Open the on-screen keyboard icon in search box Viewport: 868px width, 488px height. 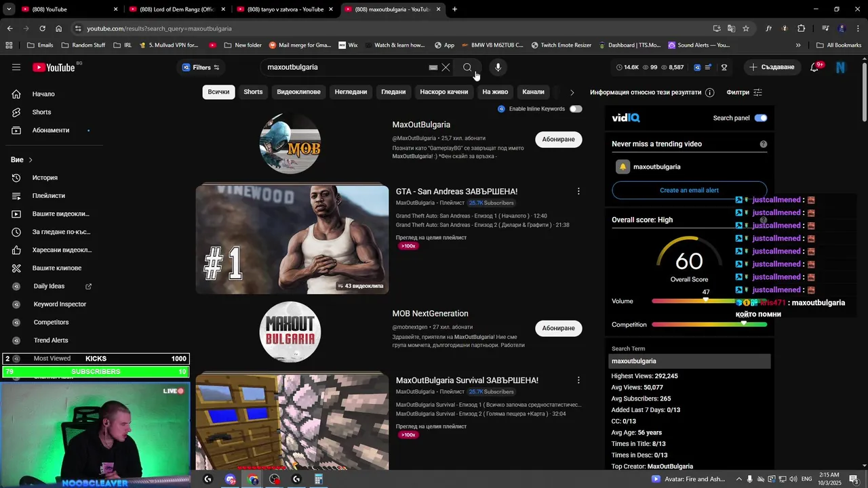coord(433,67)
